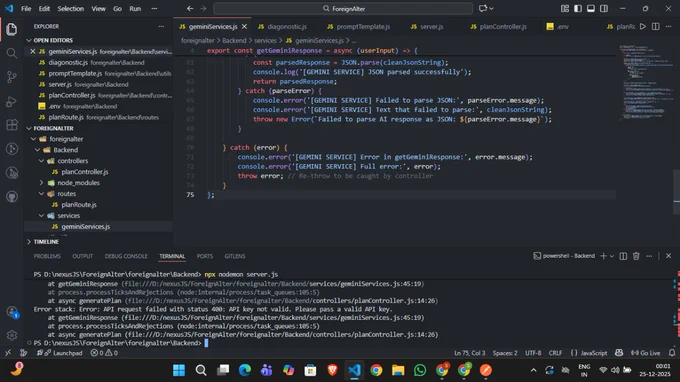Open Customize Layout icon in title bar
The image size is (680, 382).
[565, 8]
